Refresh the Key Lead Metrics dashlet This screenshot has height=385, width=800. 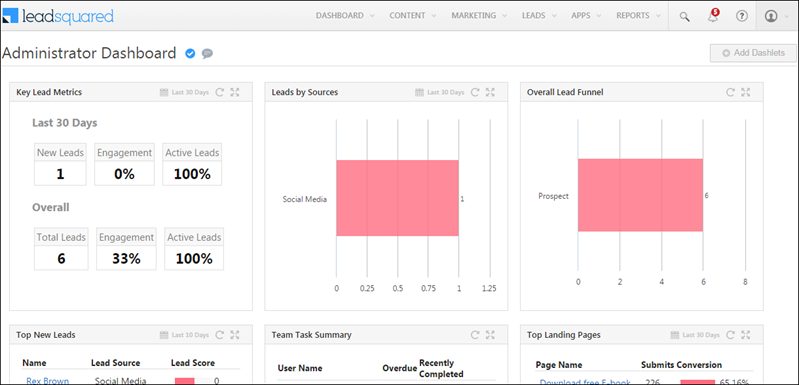pos(219,92)
